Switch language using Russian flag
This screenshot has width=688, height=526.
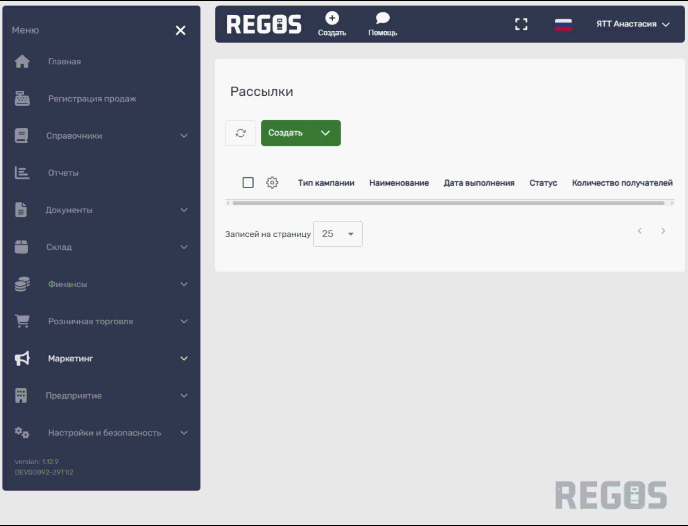pos(564,24)
